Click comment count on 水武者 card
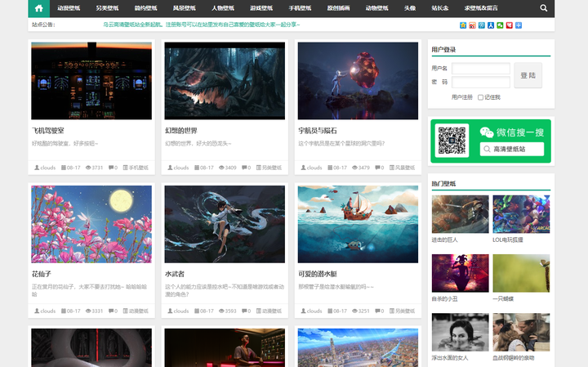This screenshot has height=367, width=588. (x=247, y=311)
